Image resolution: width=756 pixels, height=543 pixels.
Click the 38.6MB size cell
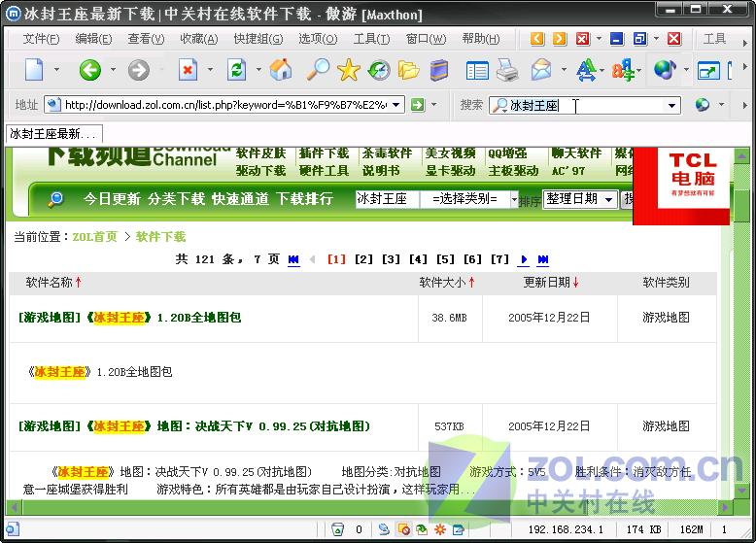point(449,318)
